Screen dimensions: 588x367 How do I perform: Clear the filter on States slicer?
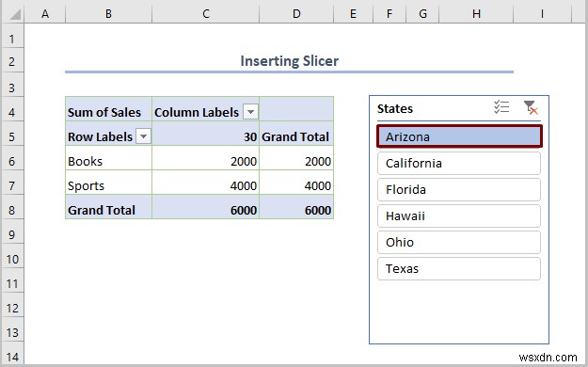[x=531, y=107]
